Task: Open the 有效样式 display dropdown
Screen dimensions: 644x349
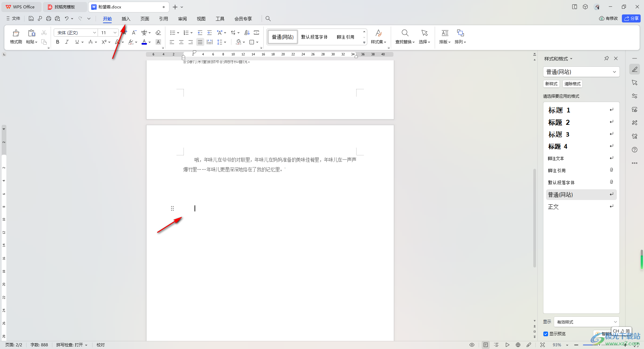Action: (x=615, y=322)
